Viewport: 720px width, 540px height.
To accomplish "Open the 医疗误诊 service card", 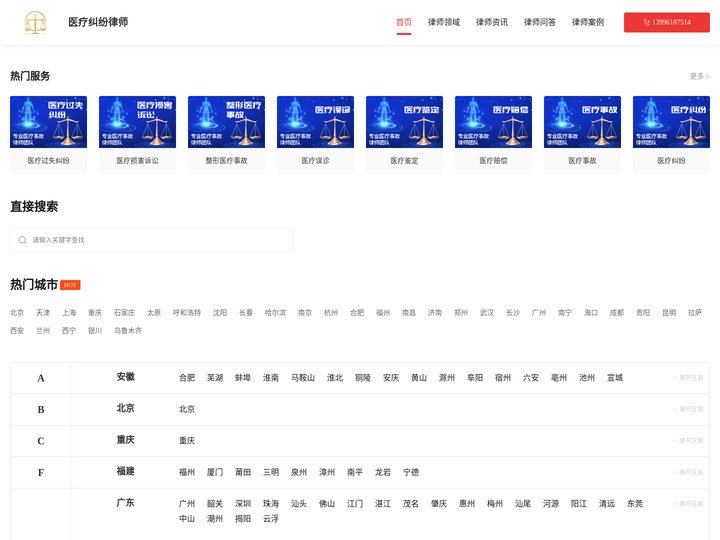I will pos(315,135).
